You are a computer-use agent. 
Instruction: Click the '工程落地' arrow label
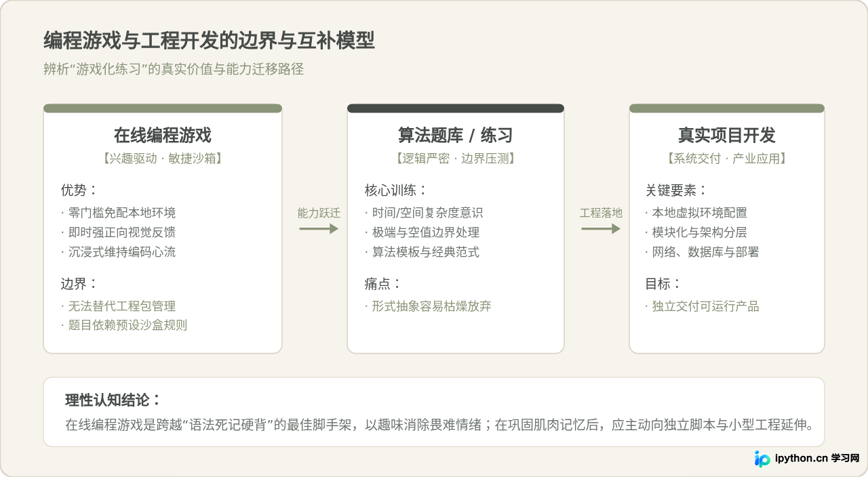tap(601, 213)
